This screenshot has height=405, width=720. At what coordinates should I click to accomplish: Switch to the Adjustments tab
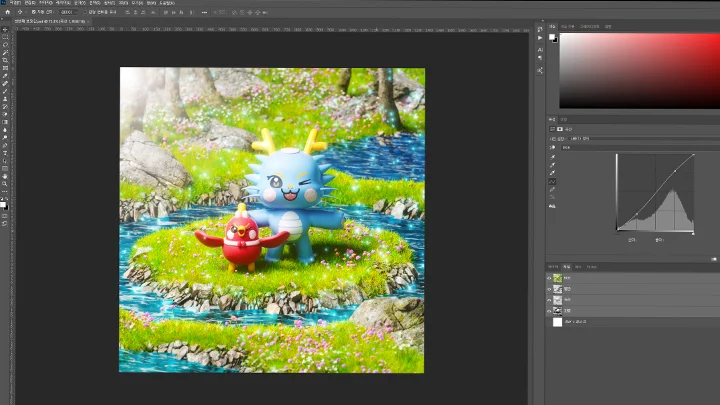coord(563,119)
